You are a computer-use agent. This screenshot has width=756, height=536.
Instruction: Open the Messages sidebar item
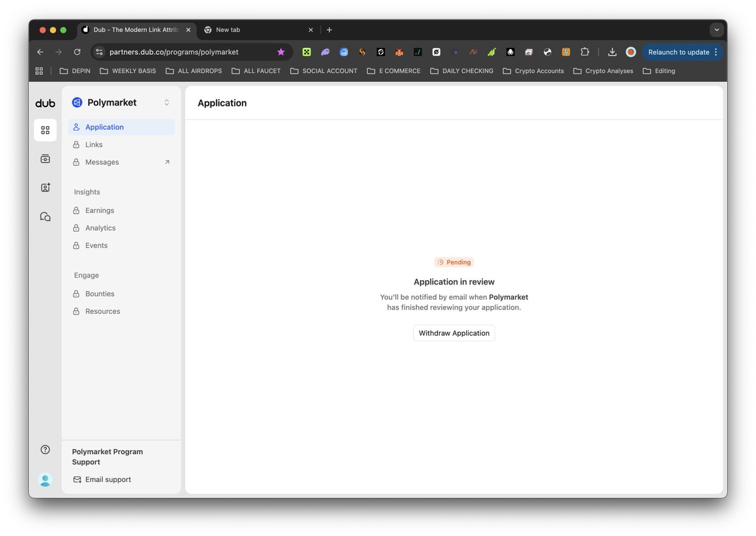[122, 163]
